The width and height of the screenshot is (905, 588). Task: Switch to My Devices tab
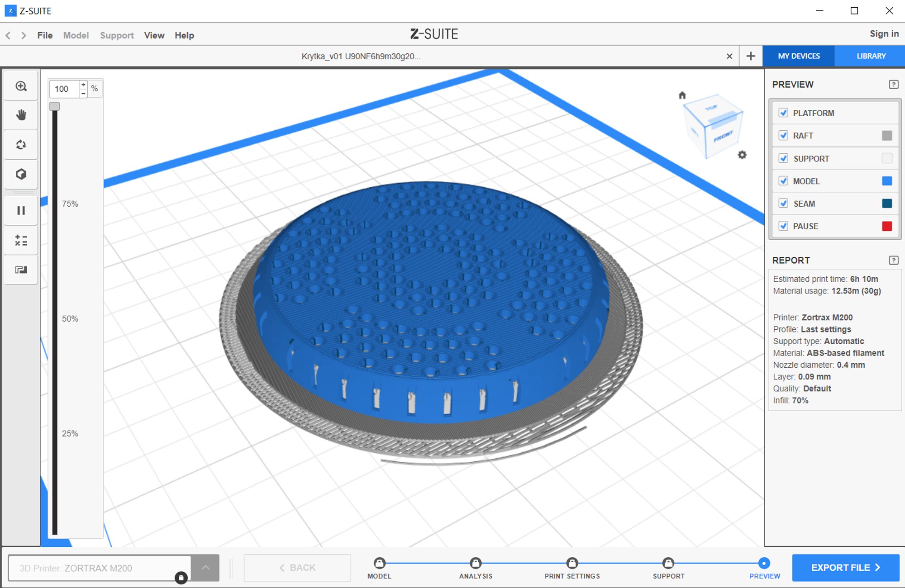point(799,56)
